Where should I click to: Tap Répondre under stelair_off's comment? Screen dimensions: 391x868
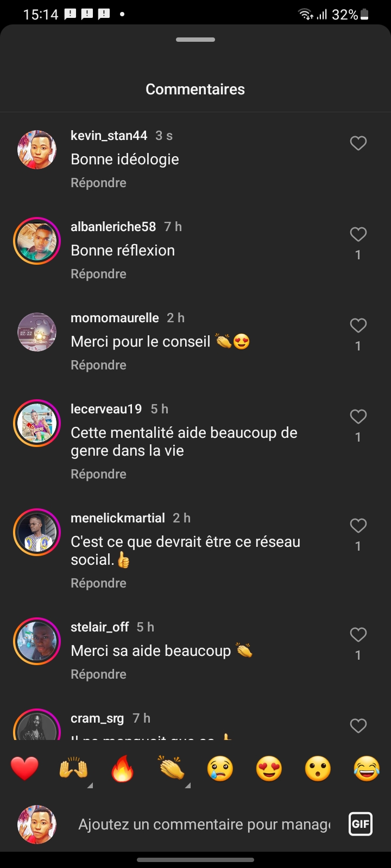point(98,674)
